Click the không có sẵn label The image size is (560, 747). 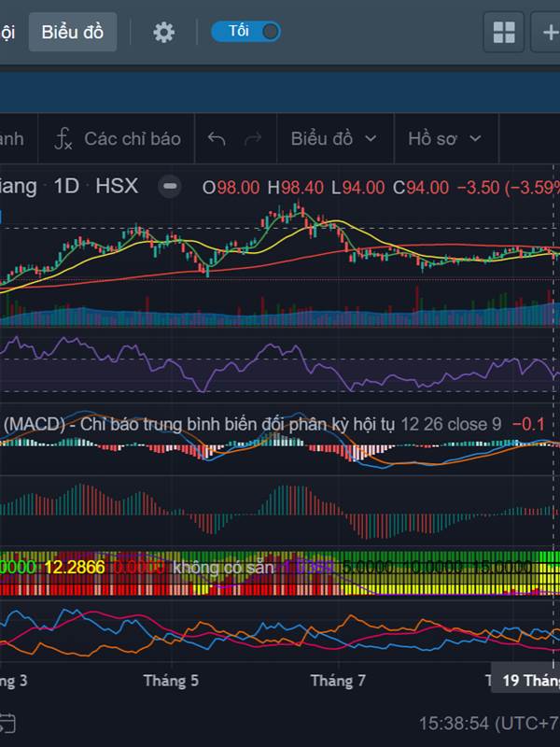[223, 567]
